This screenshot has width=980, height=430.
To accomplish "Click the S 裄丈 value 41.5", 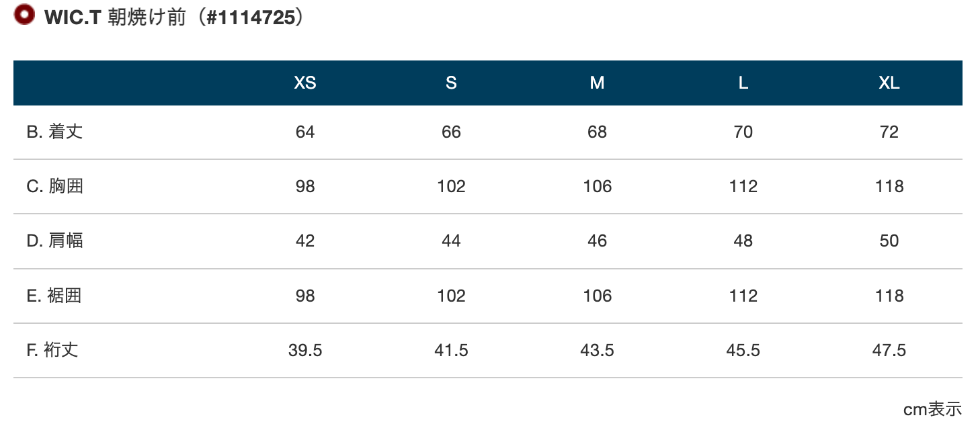I will pyautogui.click(x=451, y=350).
